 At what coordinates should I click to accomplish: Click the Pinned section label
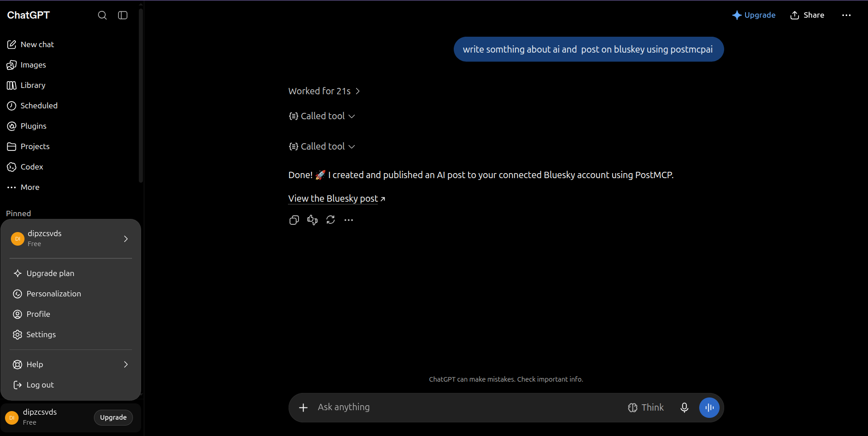click(x=19, y=213)
